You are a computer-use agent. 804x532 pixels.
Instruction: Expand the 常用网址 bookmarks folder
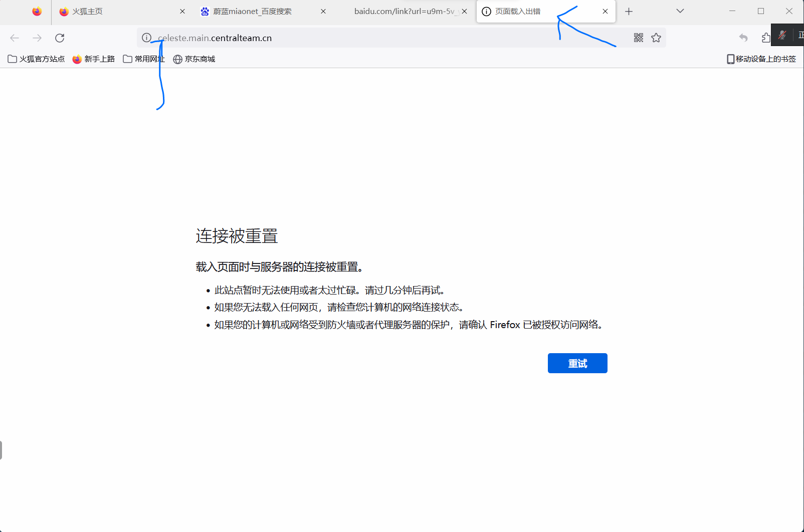[x=144, y=59]
